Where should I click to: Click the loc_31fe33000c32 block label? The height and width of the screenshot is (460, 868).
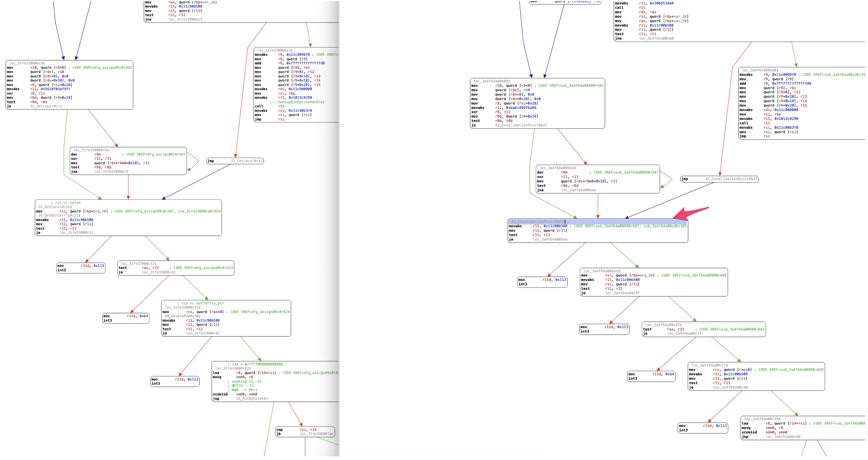tap(138, 264)
